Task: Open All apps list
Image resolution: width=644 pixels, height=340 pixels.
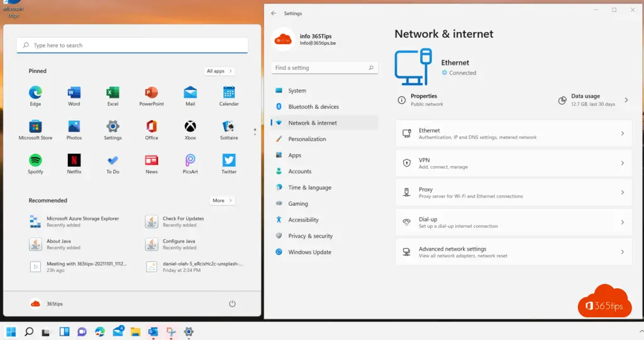Action: click(219, 71)
